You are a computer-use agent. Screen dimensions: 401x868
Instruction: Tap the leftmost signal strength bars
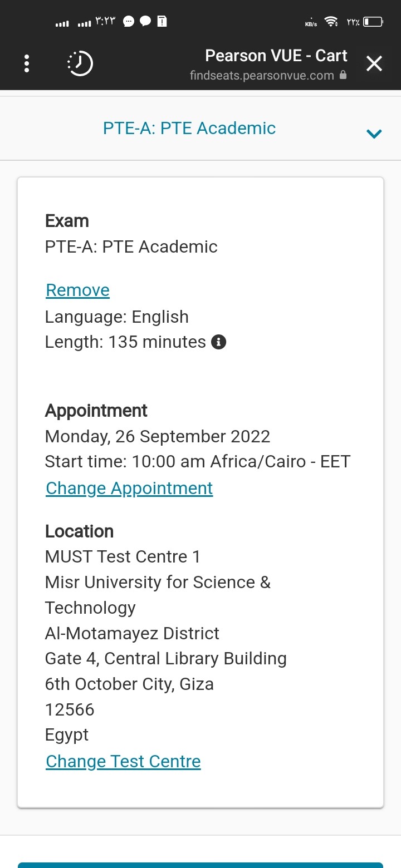(x=62, y=23)
